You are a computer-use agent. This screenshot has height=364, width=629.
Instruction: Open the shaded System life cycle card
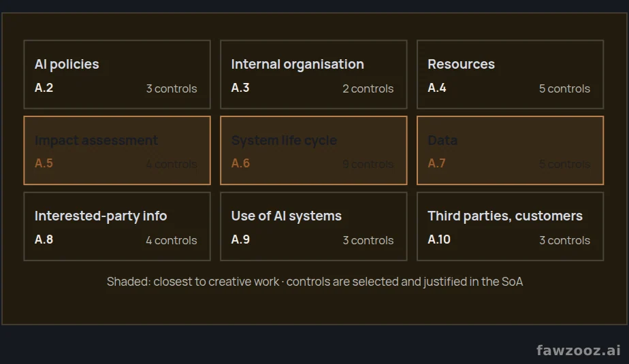point(314,150)
